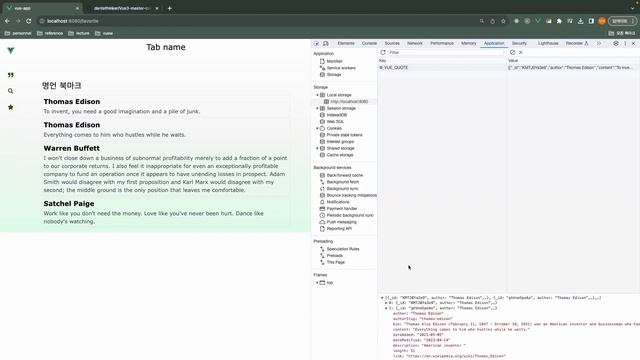Switch to the Sources DevTools tab
The width and height of the screenshot is (640, 360).
(392, 43)
